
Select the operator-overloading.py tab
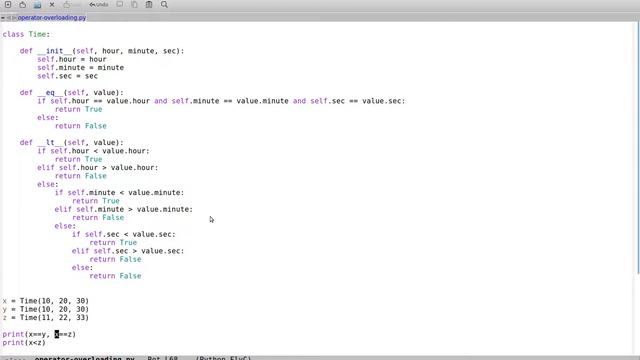52,18
